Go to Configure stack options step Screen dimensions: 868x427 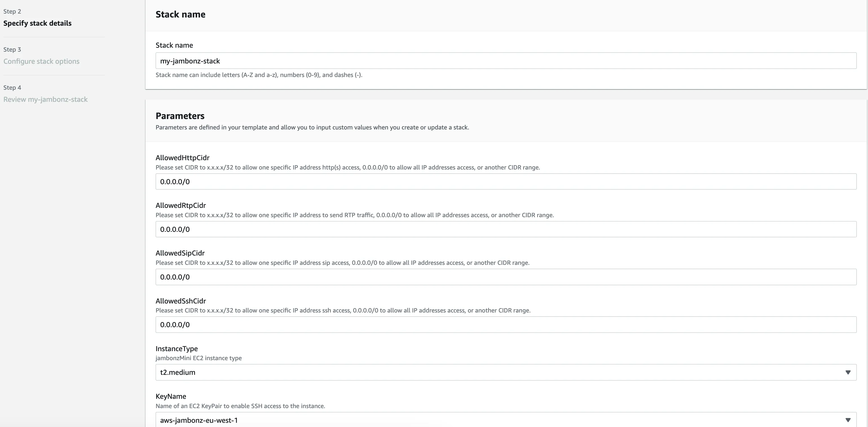(41, 61)
